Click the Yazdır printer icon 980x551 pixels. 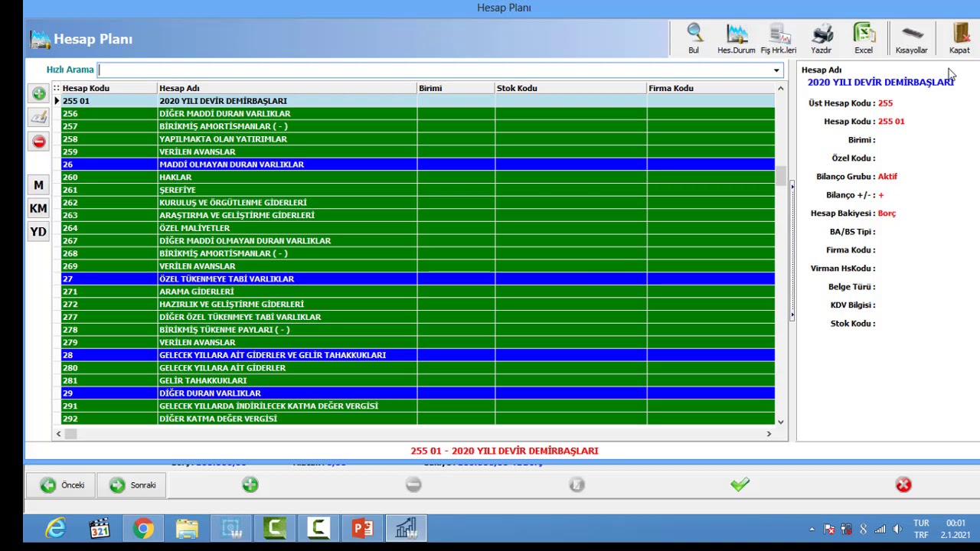click(822, 34)
